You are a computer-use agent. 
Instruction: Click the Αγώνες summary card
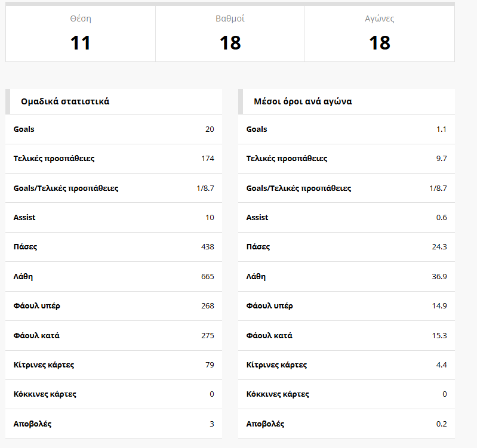pos(380,33)
